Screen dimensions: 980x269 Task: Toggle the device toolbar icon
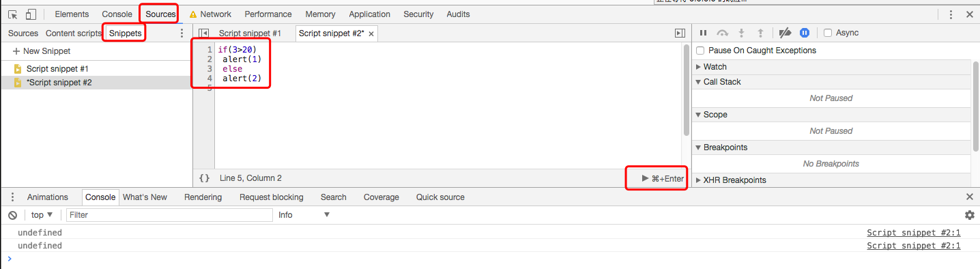point(31,14)
